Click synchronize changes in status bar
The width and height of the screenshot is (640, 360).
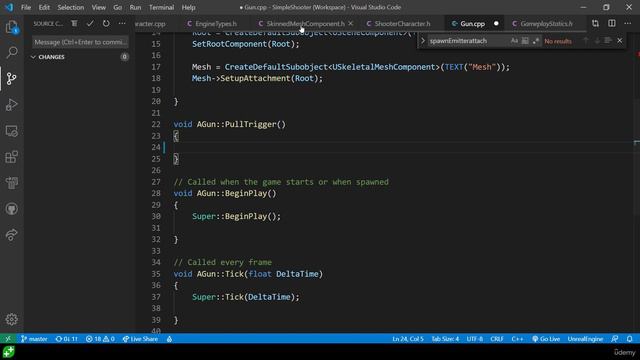coord(66,339)
